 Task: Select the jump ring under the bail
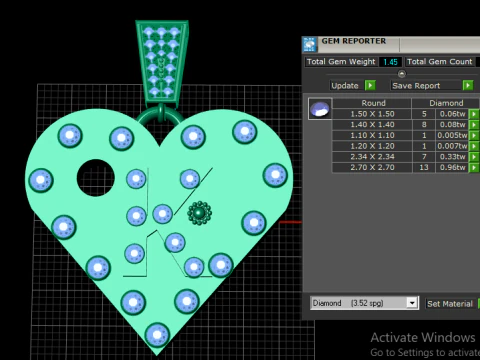tap(160, 115)
